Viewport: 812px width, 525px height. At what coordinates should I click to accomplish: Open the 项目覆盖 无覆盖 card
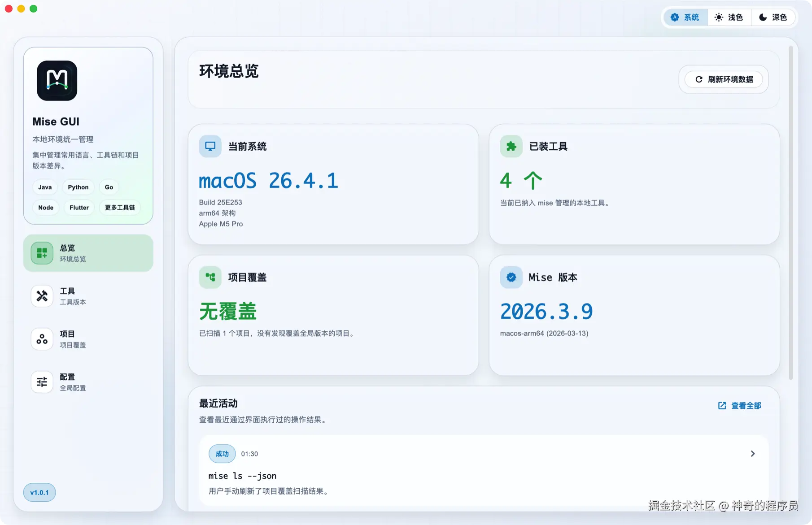[x=333, y=315]
